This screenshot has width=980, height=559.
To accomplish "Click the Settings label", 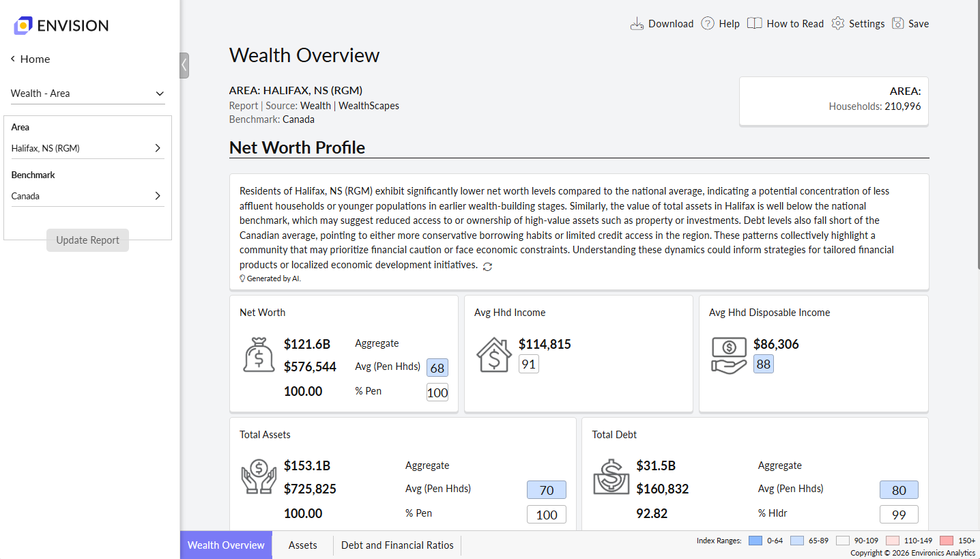I will (867, 24).
